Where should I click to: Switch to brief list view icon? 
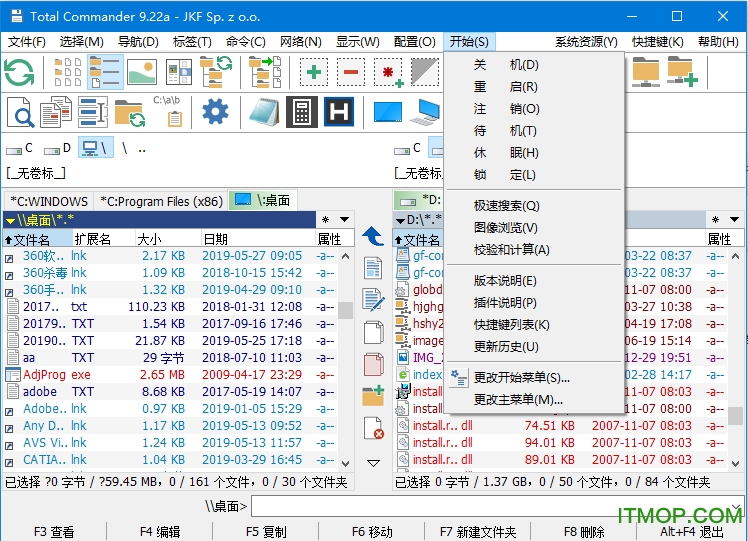pos(68,73)
